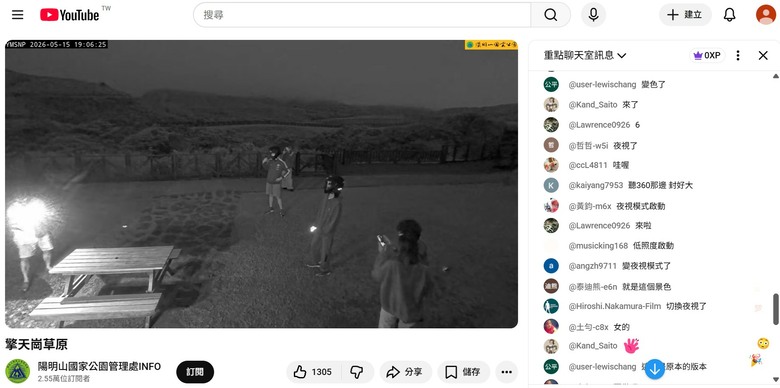Click @泰迪熊-e6n message 就是這個景色

click(x=647, y=287)
